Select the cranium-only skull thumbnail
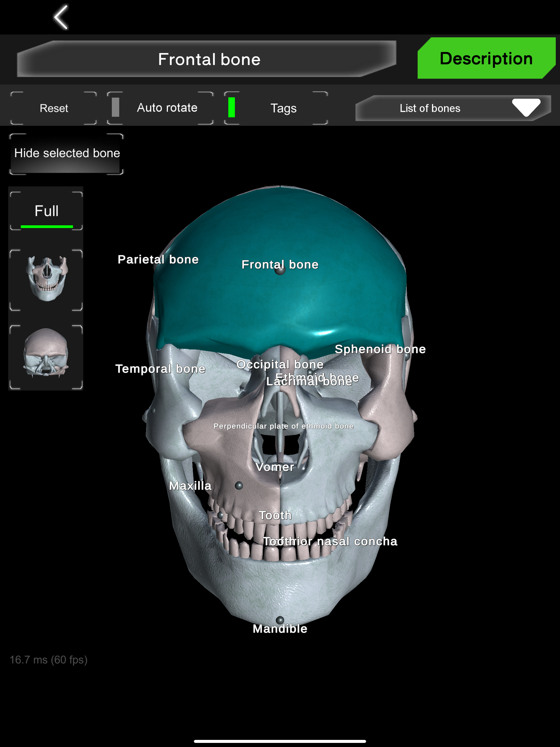Screen dimensions: 560x747 46,356
